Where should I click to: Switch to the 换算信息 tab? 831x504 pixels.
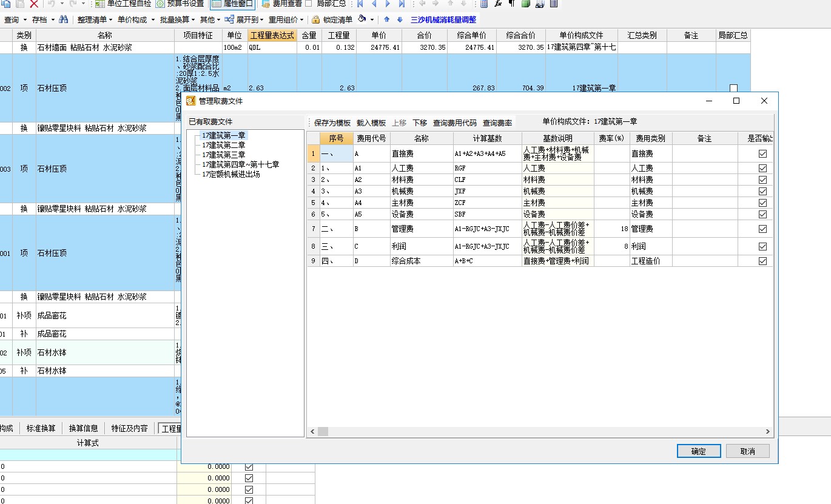83,428
